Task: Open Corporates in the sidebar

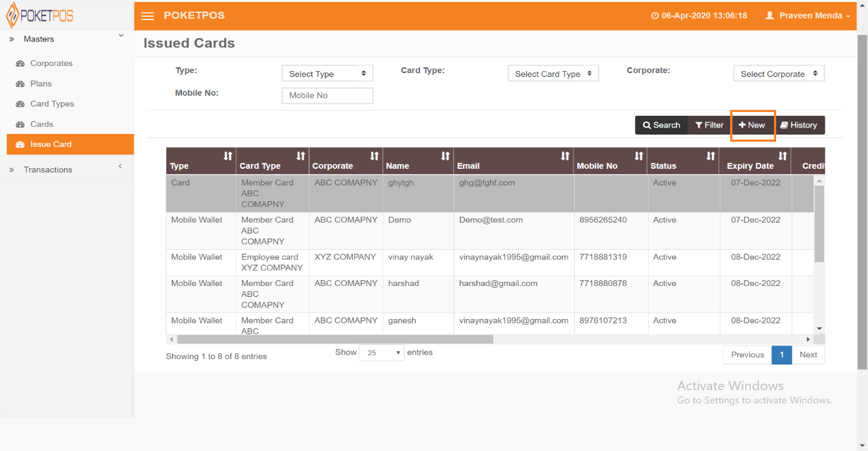Action: tap(51, 63)
